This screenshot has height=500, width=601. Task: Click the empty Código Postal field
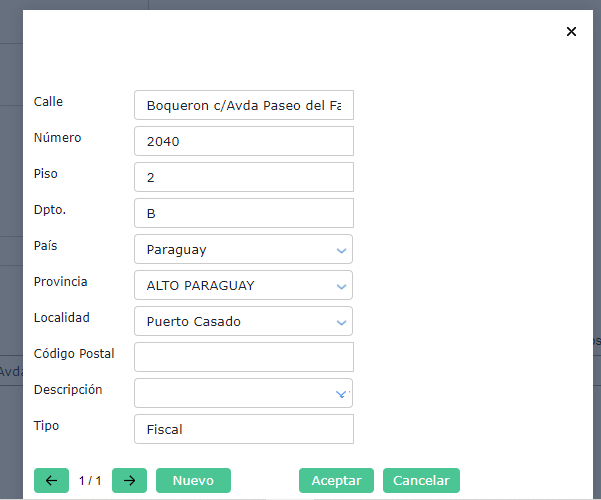[x=243, y=357]
